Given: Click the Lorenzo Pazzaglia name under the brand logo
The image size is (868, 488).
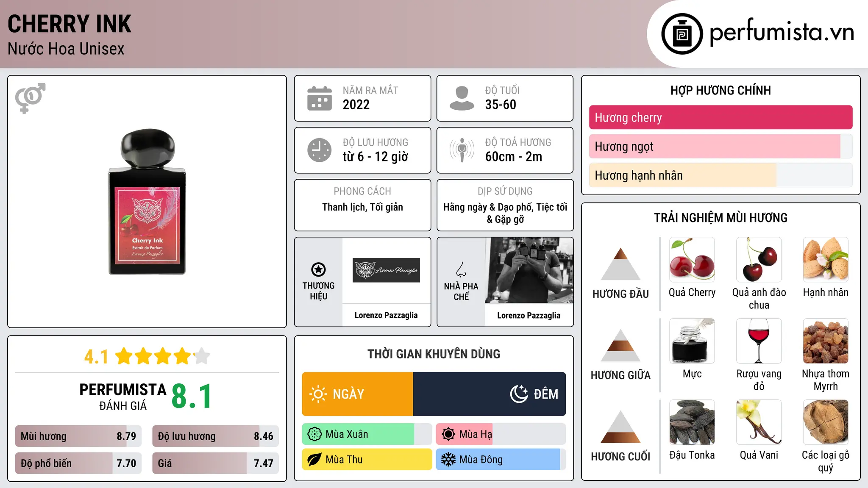Looking at the screenshot, I should click(x=386, y=315).
